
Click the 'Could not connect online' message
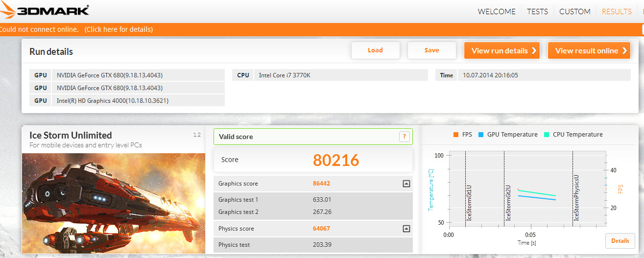tap(39, 29)
